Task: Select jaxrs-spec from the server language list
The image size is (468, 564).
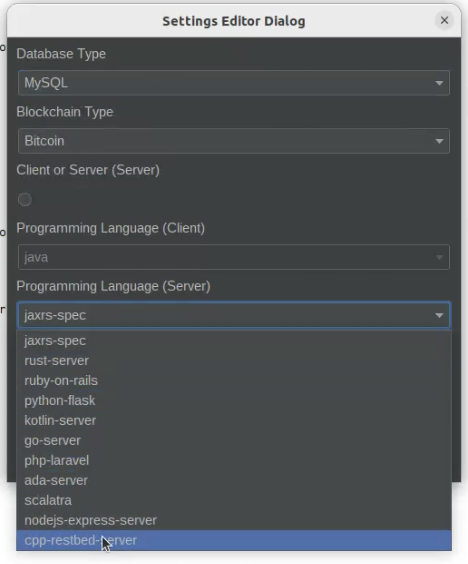Action: (233, 341)
